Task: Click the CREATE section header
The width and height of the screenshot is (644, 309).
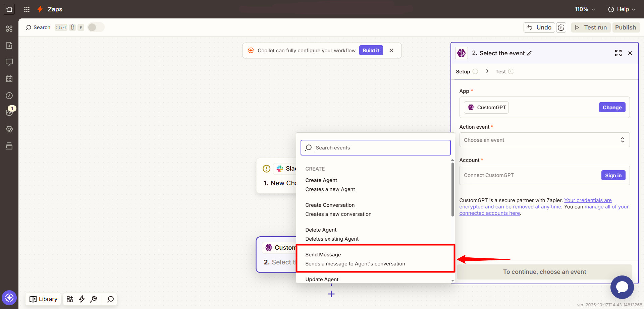Action: (315, 169)
